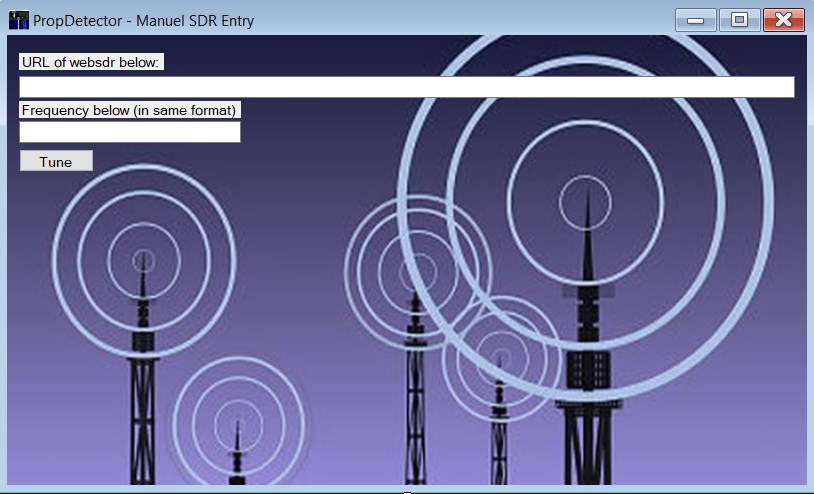
Task: Focus the frequency text box
Action: point(130,132)
